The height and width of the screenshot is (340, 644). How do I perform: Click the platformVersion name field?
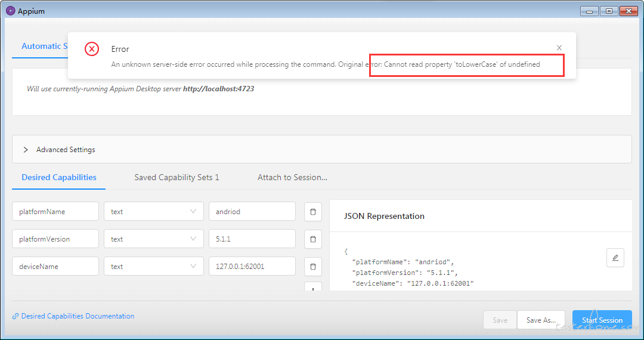tap(55, 239)
